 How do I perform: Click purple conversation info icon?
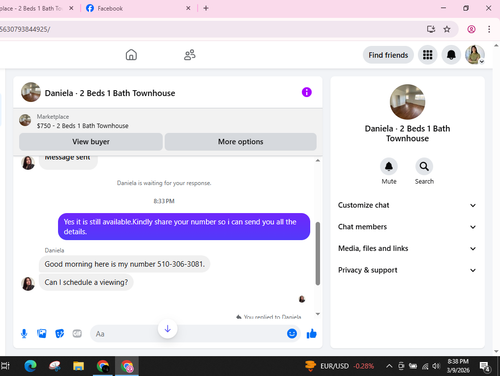pyautogui.click(x=306, y=92)
